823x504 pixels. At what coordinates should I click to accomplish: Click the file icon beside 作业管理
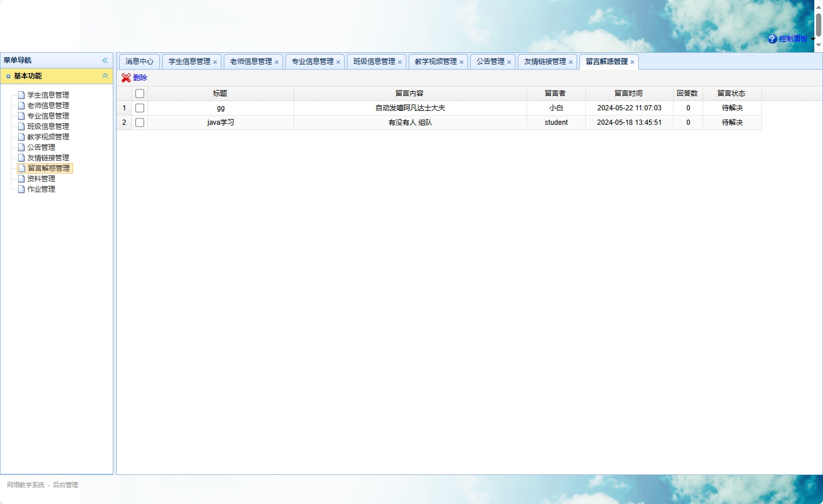(21, 189)
